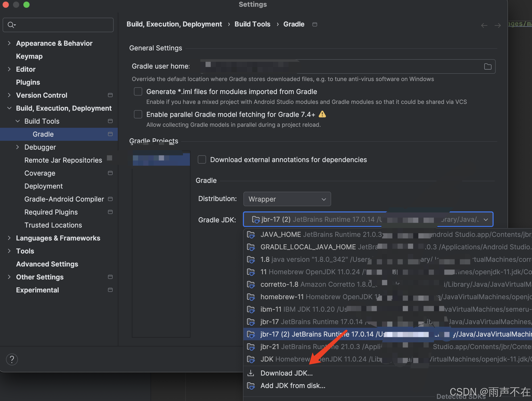Click Build Tools in the breadcrumb

tap(252, 24)
